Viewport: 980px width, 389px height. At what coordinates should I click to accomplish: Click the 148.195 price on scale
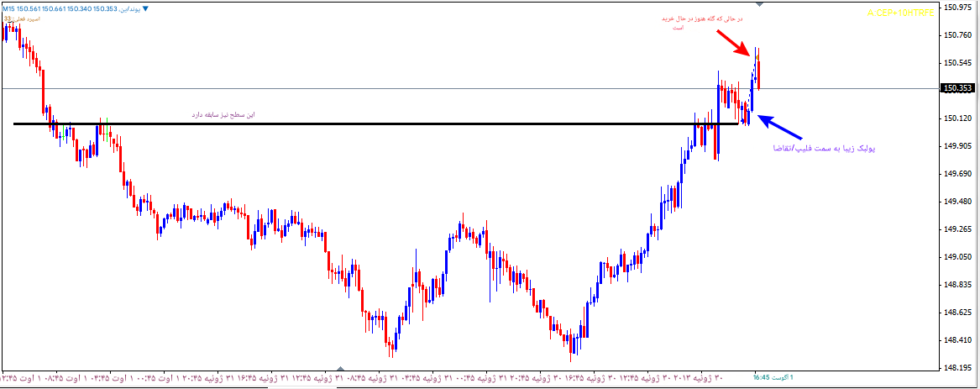[957, 367]
